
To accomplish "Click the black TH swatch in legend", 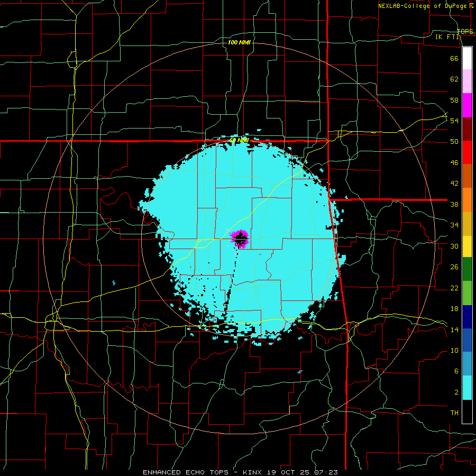I will coord(467,411).
